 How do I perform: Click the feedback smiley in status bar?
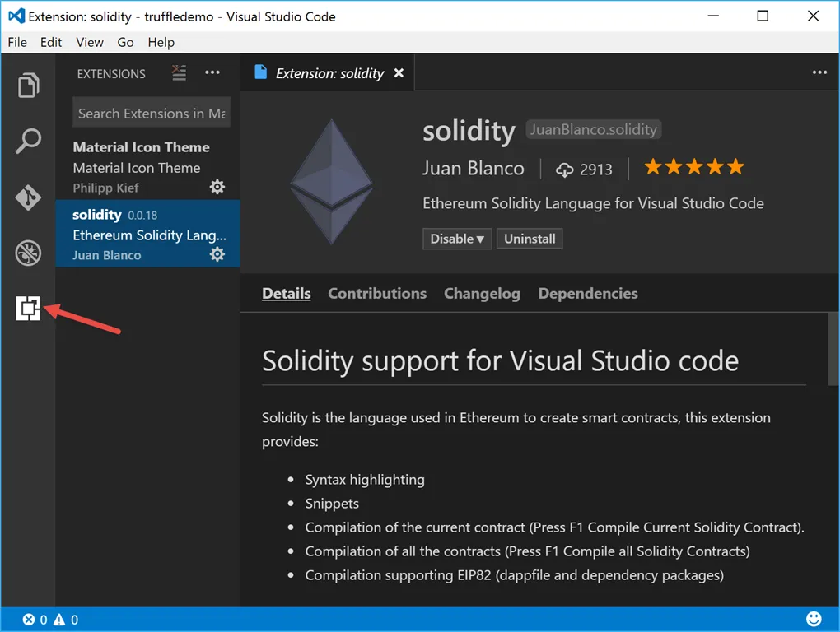(x=814, y=619)
